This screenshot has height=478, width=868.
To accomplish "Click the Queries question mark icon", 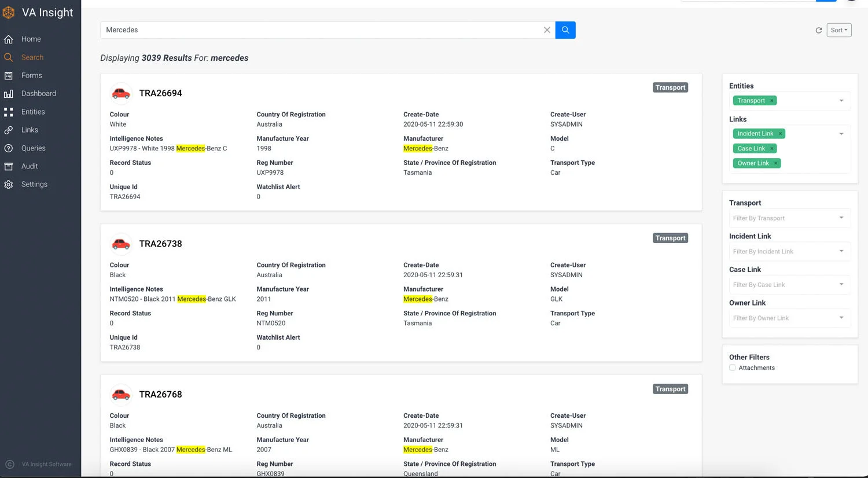I will (x=9, y=148).
